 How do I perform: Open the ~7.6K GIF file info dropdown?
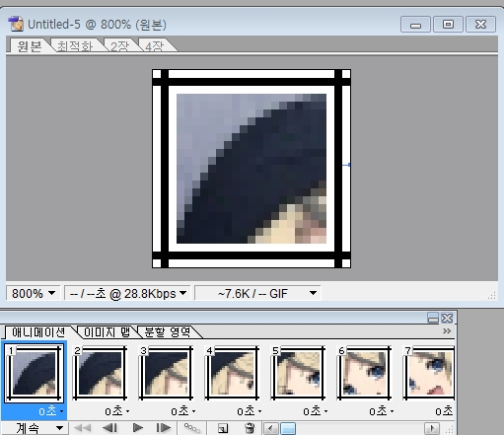coord(257,293)
